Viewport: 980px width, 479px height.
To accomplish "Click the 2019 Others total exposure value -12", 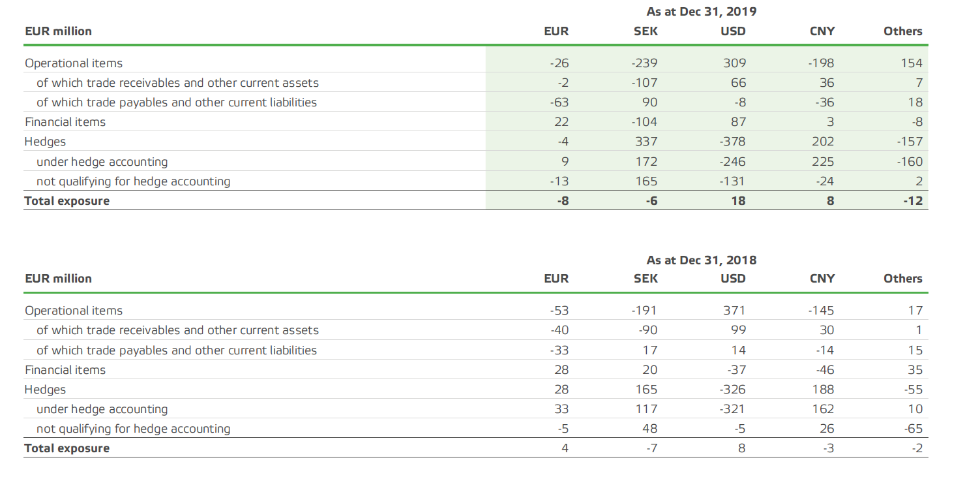I will point(913,201).
